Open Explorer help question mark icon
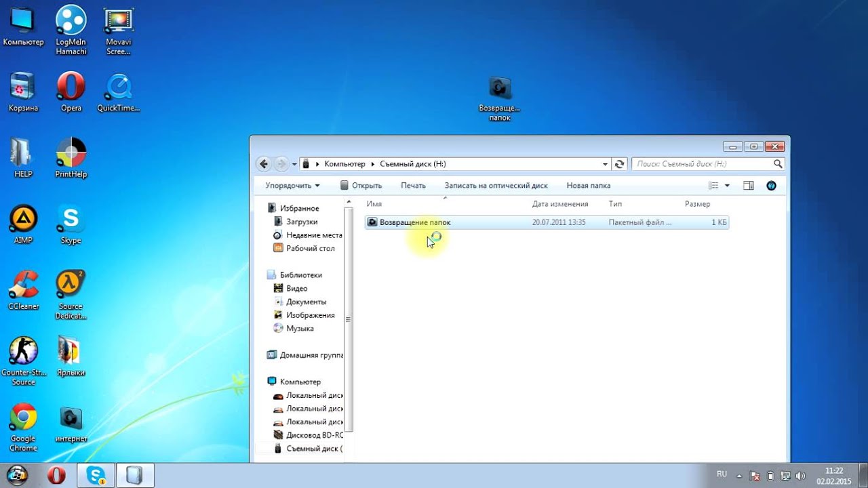The height and width of the screenshot is (488, 868). coord(771,186)
